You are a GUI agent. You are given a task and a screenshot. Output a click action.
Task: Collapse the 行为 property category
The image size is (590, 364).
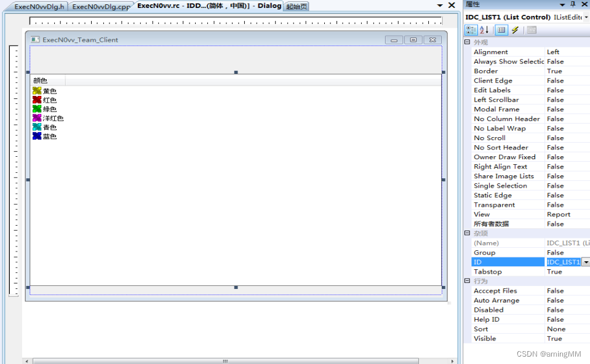coord(468,281)
